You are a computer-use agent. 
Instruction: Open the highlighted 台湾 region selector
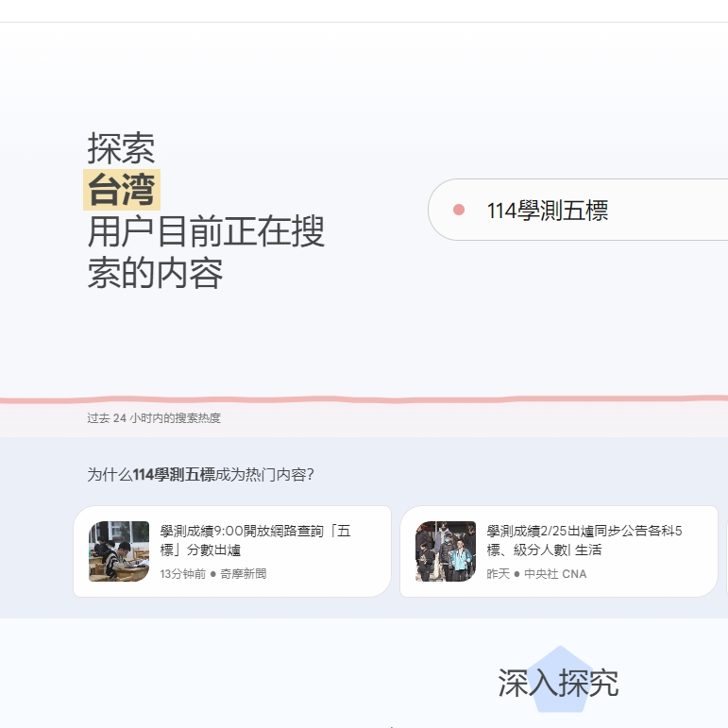(x=122, y=190)
